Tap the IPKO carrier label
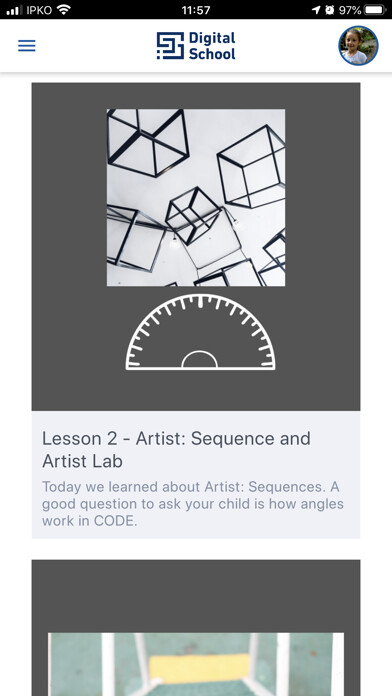 pos(39,10)
